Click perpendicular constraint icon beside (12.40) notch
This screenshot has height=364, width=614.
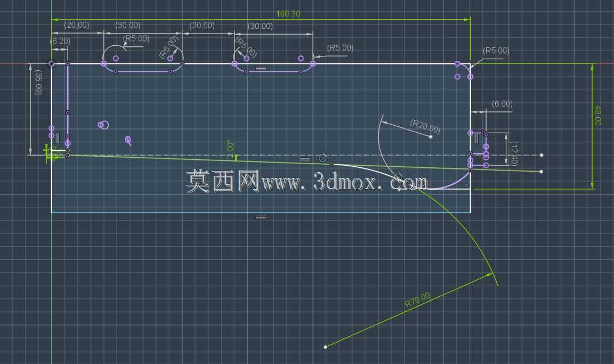[476, 138]
